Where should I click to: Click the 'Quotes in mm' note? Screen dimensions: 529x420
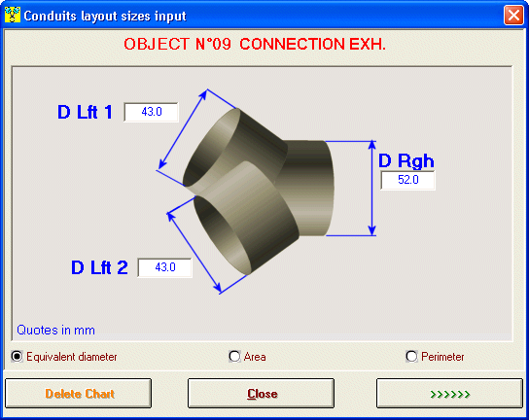(x=55, y=330)
